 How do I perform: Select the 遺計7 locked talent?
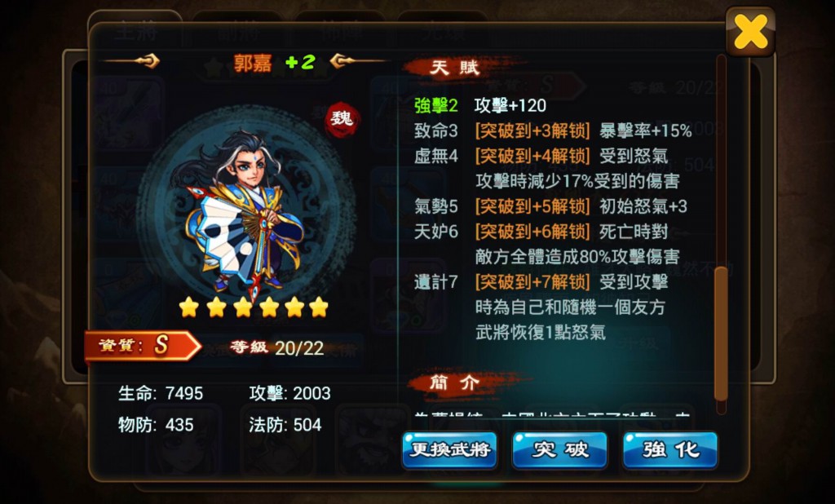(x=541, y=307)
